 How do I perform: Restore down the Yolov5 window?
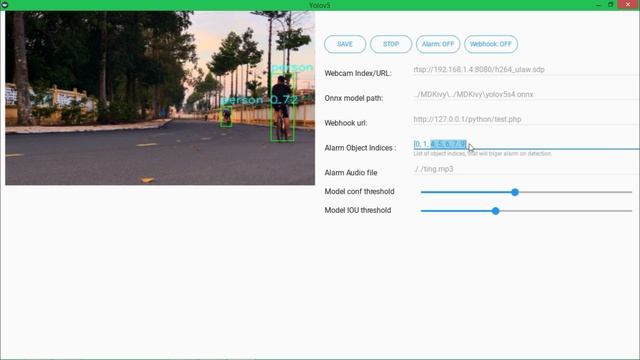click(x=611, y=5)
